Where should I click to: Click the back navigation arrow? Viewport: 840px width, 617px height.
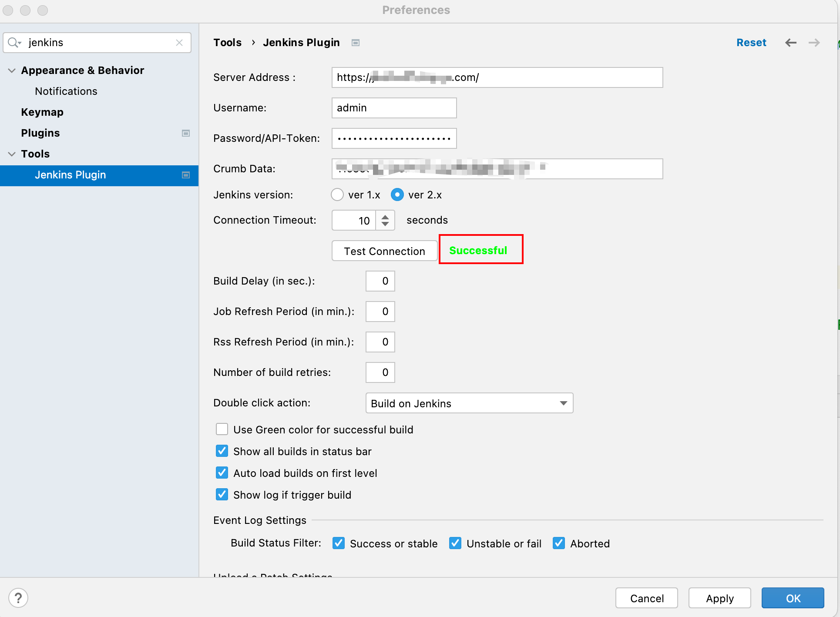pos(790,43)
